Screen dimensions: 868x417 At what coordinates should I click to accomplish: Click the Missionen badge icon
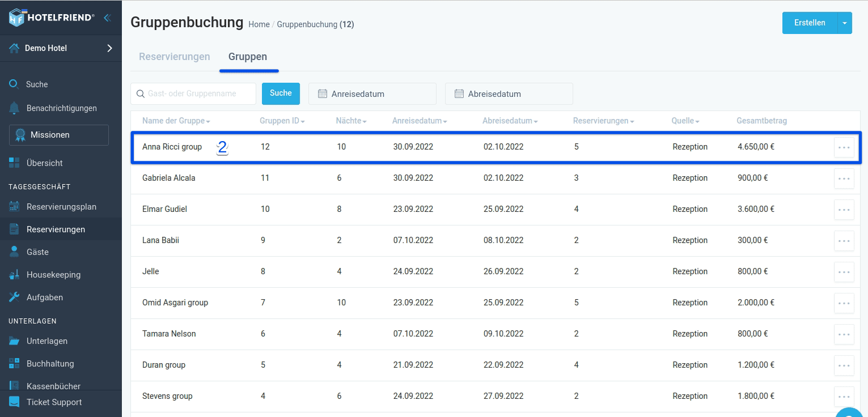[20, 135]
